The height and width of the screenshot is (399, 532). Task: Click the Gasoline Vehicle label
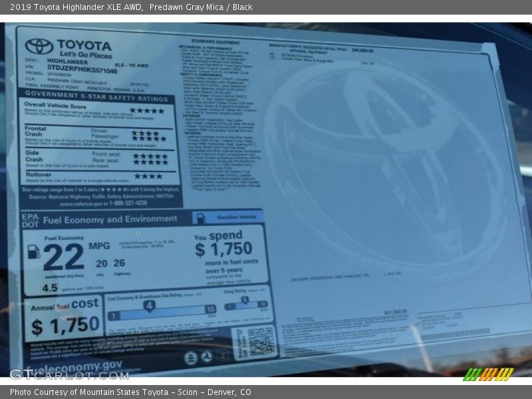coord(237,217)
